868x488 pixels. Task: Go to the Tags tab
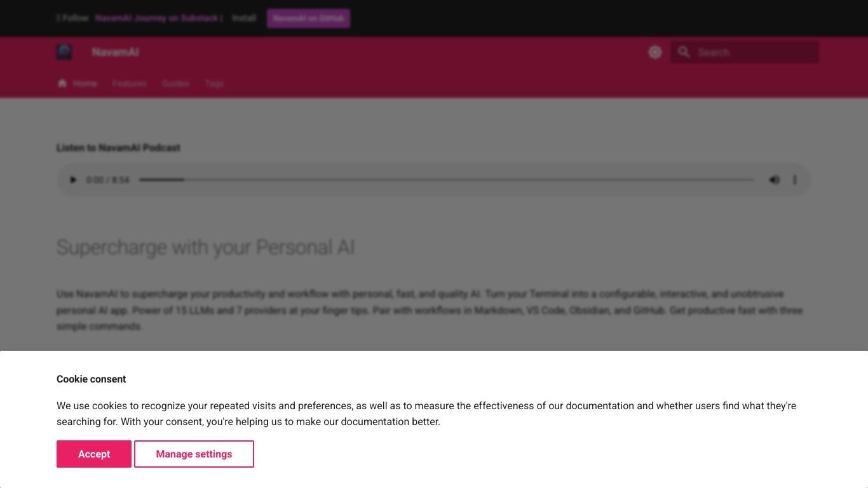click(214, 83)
